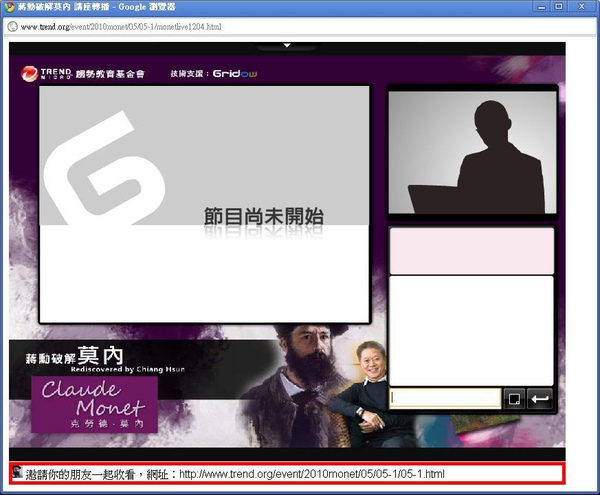Click the Trend Micro logo
The image size is (600, 495).
pos(46,73)
